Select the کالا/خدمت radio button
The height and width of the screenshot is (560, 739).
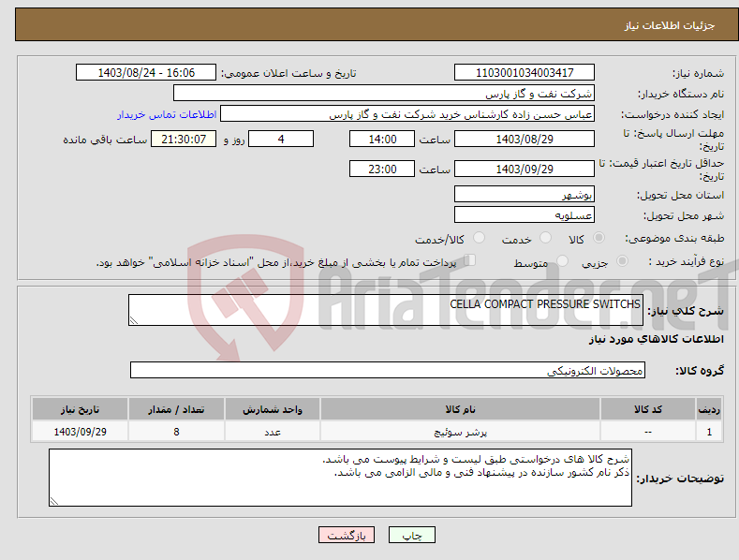coord(479,238)
